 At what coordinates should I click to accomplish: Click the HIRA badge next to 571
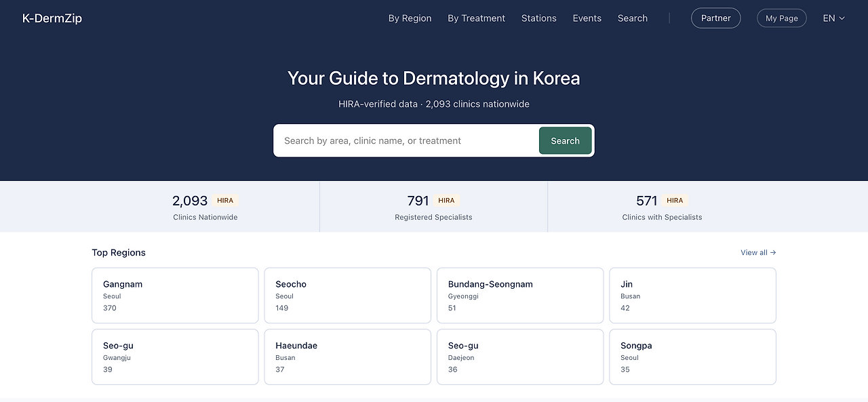point(675,201)
